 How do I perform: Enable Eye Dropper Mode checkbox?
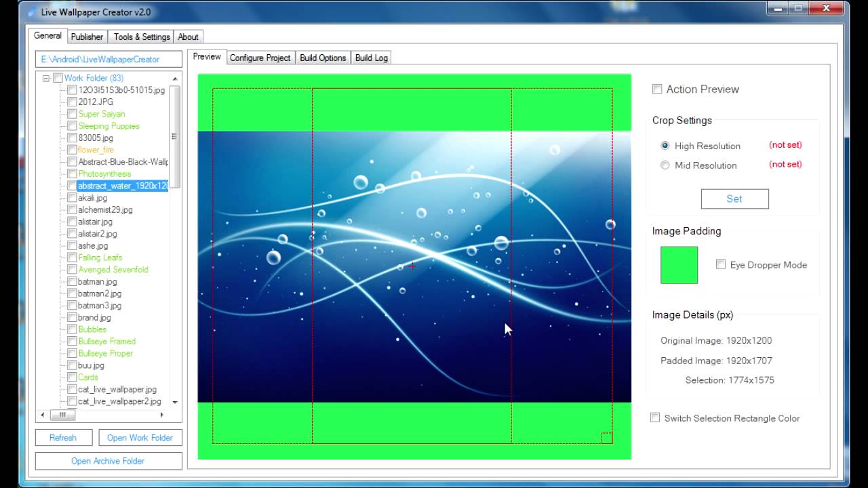point(721,264)
